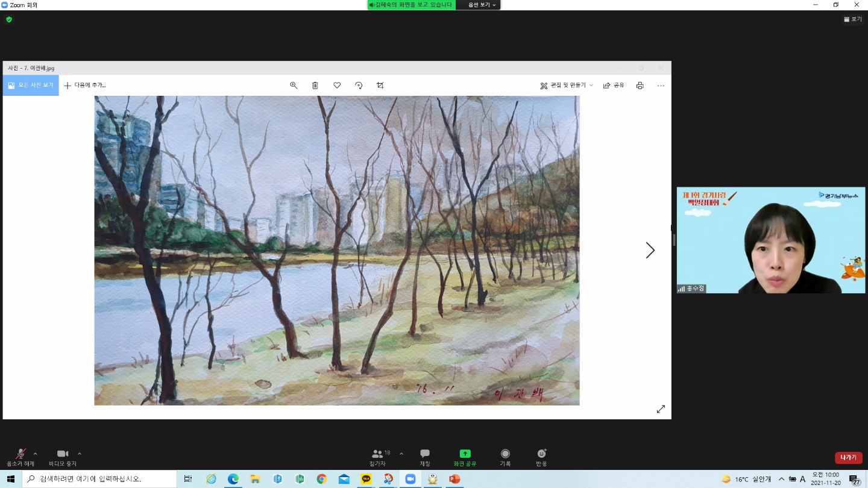868x488 pixels.
Task: Open the three-dot more options menu
Action: (x=661, y=86)
